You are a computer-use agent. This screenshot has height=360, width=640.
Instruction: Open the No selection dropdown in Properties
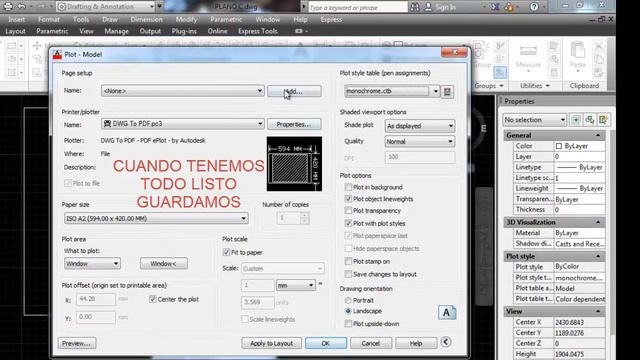[x=534, y=120]
